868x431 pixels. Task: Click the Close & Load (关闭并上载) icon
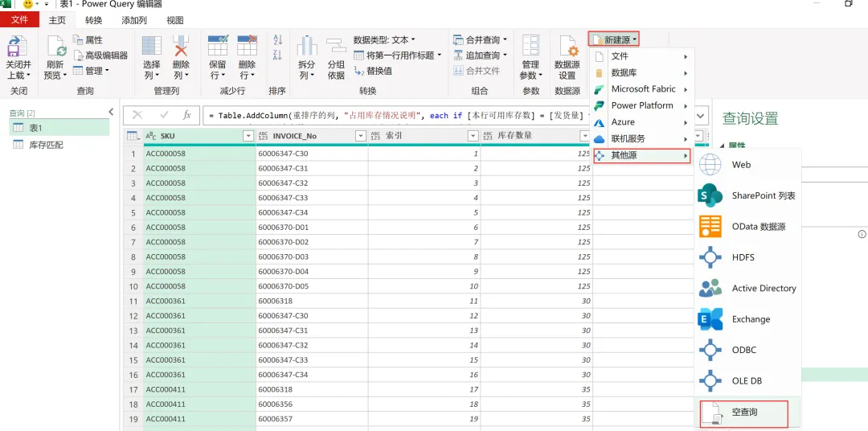coord(18,45)
